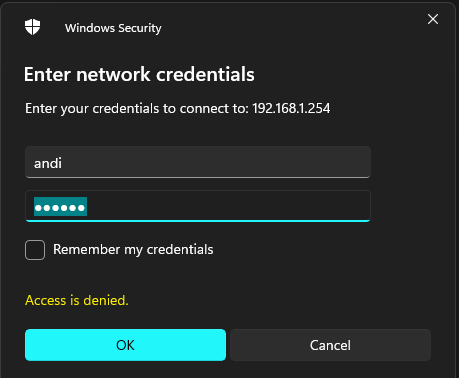
Task: Click the Remember my credentials label text
Action: (x=133, y=250)
